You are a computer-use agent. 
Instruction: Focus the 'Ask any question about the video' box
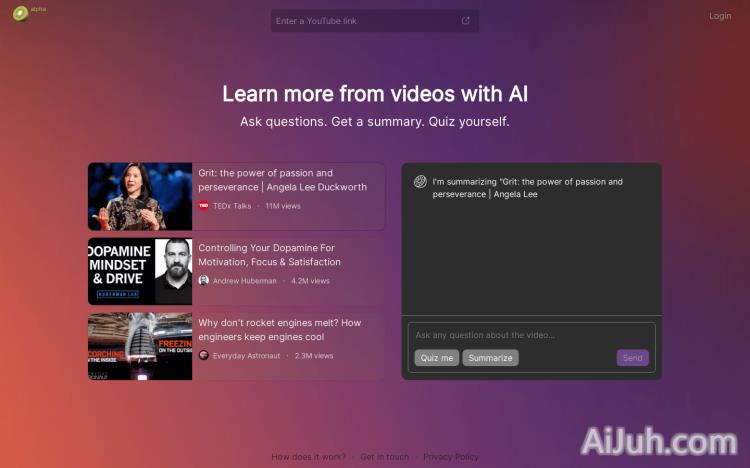coord(530,335)
